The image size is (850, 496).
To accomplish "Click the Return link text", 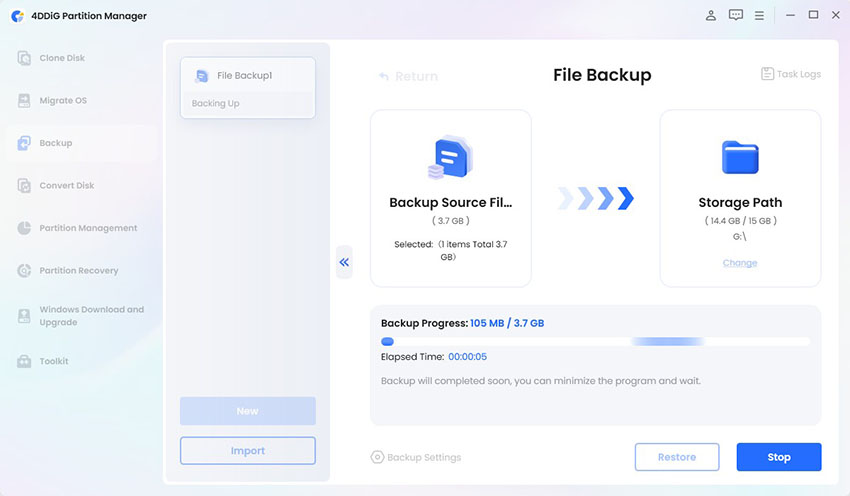I will pos(416,76).
